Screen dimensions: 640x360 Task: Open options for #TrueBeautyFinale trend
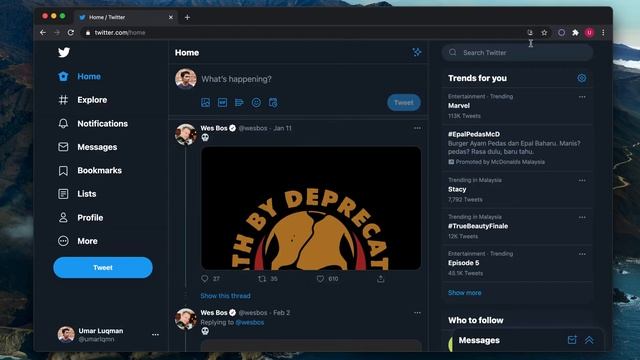[x=582, y=217]
